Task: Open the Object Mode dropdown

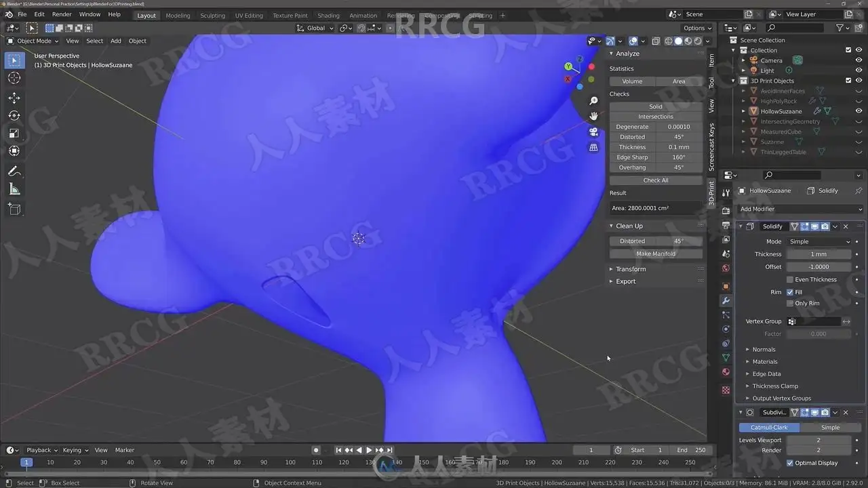Action: tap(33, 41)
